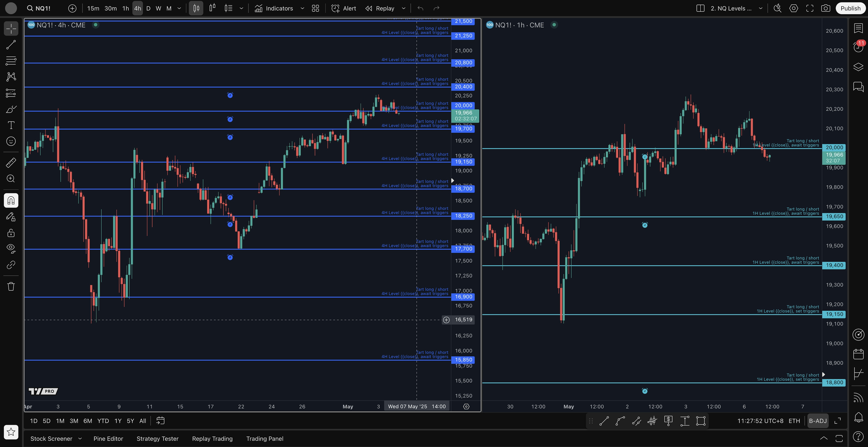Click the 20,400 blue price level label

pyautogui.click(x=463, y=87)
